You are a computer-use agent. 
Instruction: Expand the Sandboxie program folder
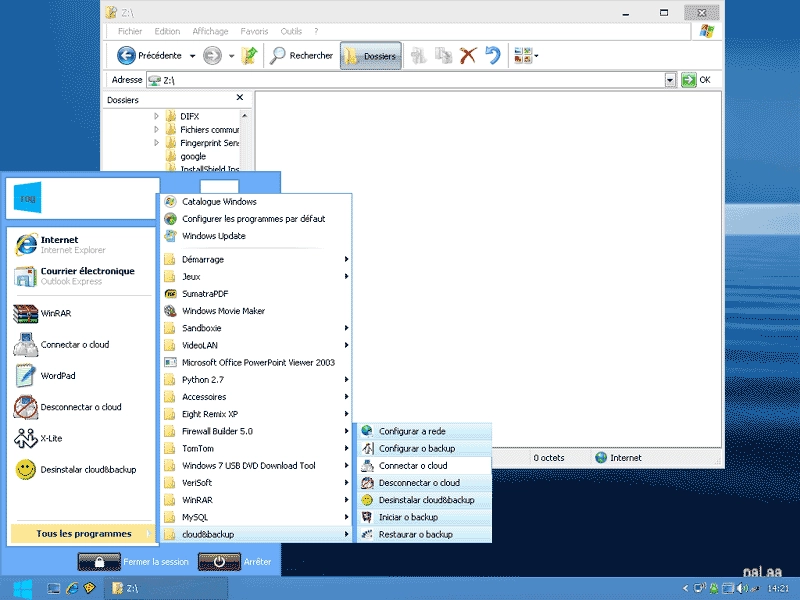[256, 328]
